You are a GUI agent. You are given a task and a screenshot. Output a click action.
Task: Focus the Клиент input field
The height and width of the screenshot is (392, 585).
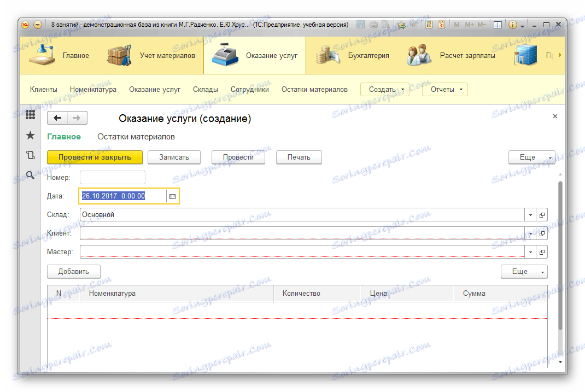pos(302,233)
